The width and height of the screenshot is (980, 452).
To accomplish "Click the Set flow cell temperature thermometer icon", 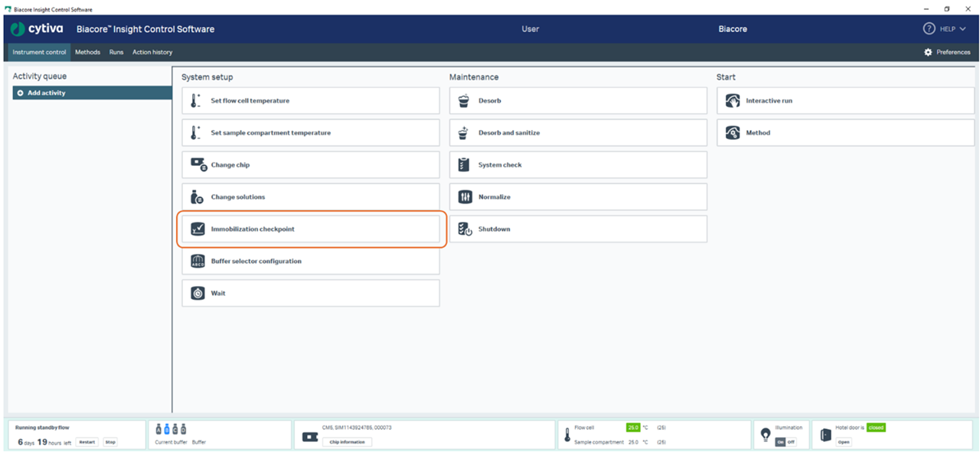I will point(197,100).
